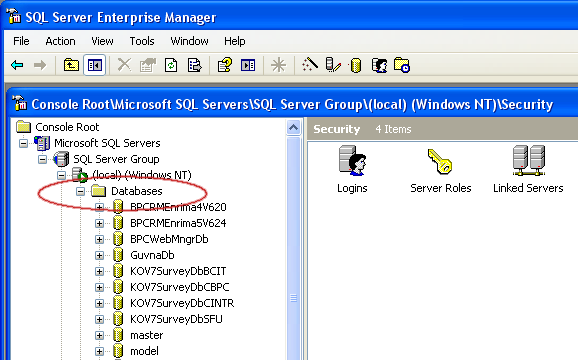Click the Export List toolbar icon
Screen dimensions: 578x360
pos(194,65)
